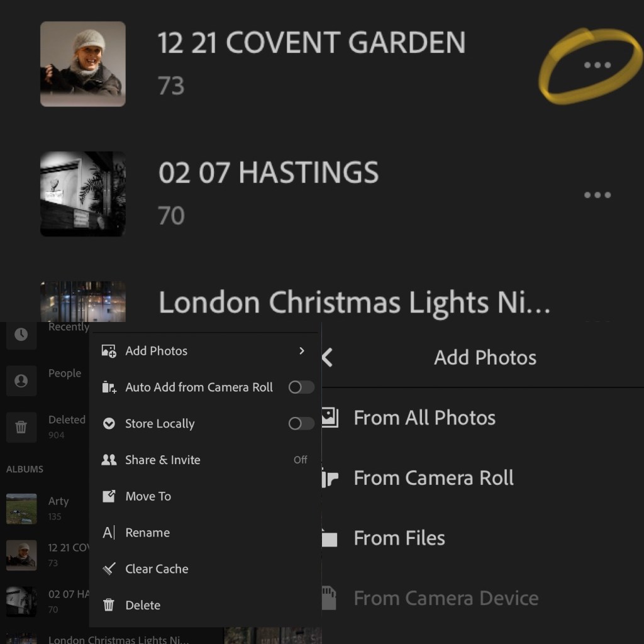644x644 pixels.
Task: Click the Clear Cache broom icon
Action: (109, 569)
